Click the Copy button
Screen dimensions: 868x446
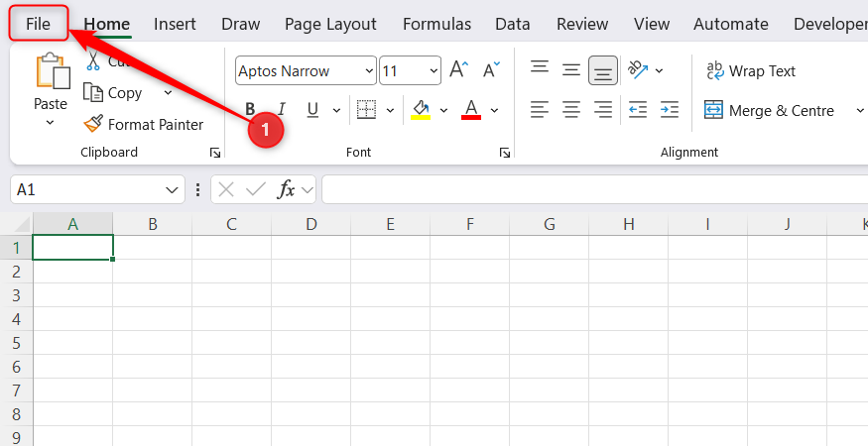click(x=113, y=93)
